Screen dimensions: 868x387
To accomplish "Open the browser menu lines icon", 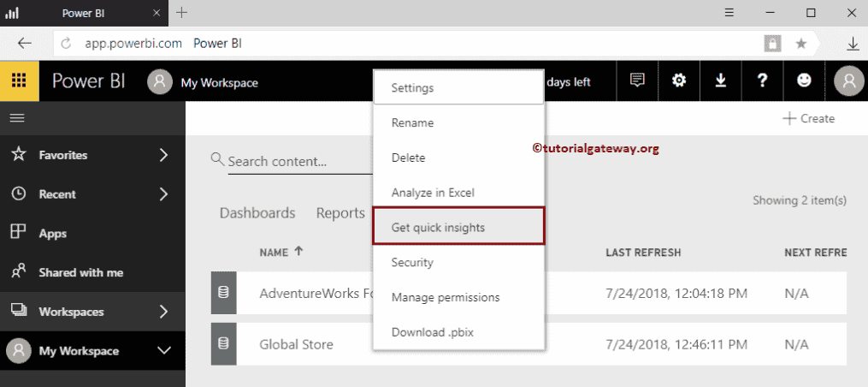I will (729, 13).
